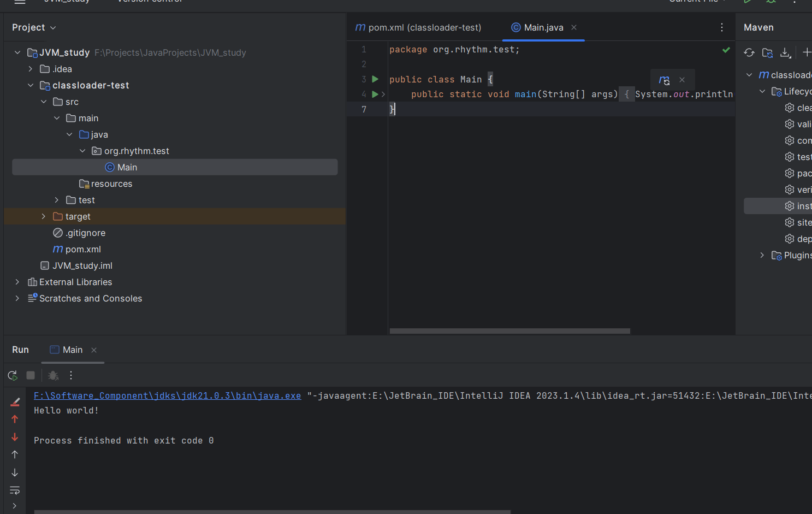Click the red down arrow in console gutter

[15, 437]
